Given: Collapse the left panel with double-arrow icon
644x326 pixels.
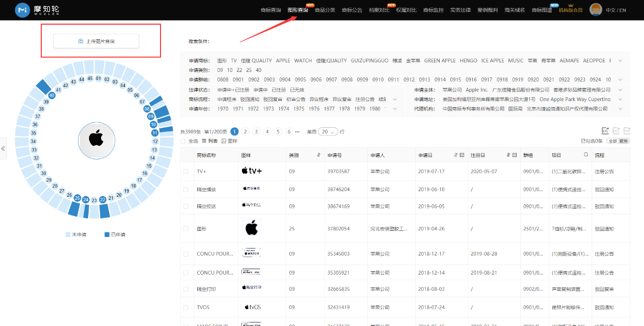Looking at the screenshot, I should (3, 148).
